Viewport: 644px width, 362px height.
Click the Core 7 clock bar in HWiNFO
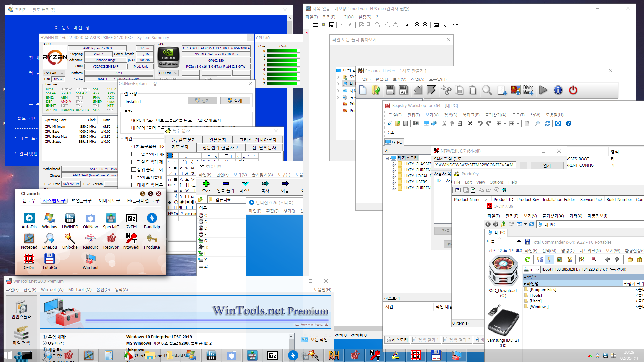(283, 84)
